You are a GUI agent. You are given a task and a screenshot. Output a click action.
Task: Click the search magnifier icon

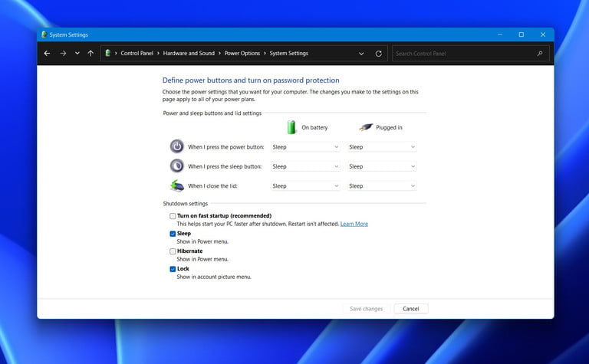point(540,54)
